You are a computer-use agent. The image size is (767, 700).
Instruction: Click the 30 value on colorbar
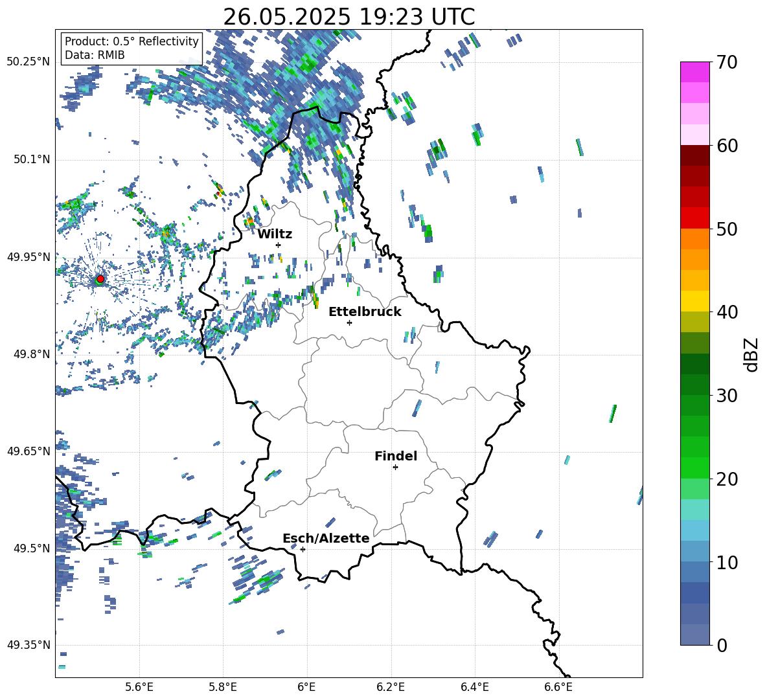[x=727, y=396]
